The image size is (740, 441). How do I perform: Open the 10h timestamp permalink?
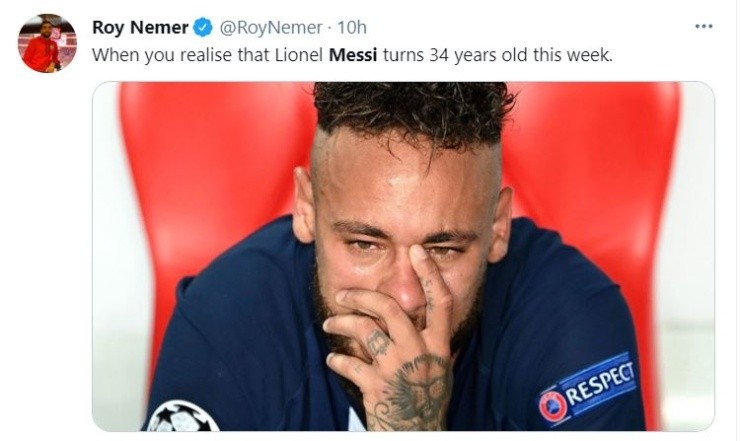pyautogui.click(x=352, y=27)
